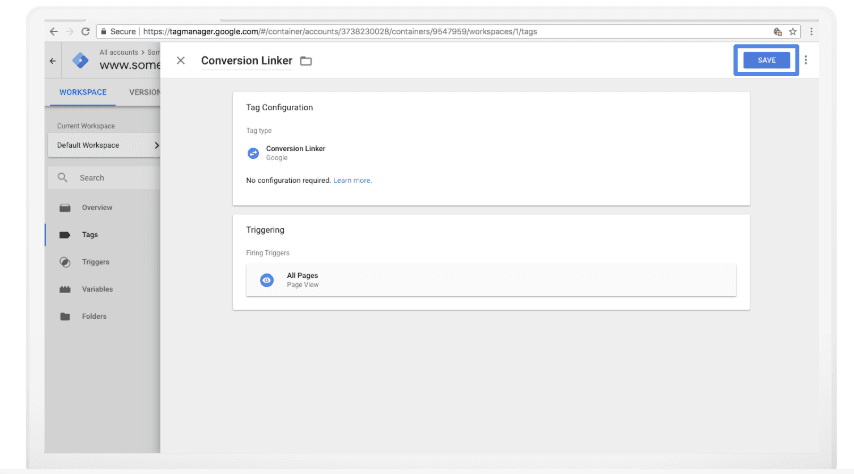Click the Variables icon in the sidebar
This screenshot has width=854, height=474.
[x=65, y=289]
